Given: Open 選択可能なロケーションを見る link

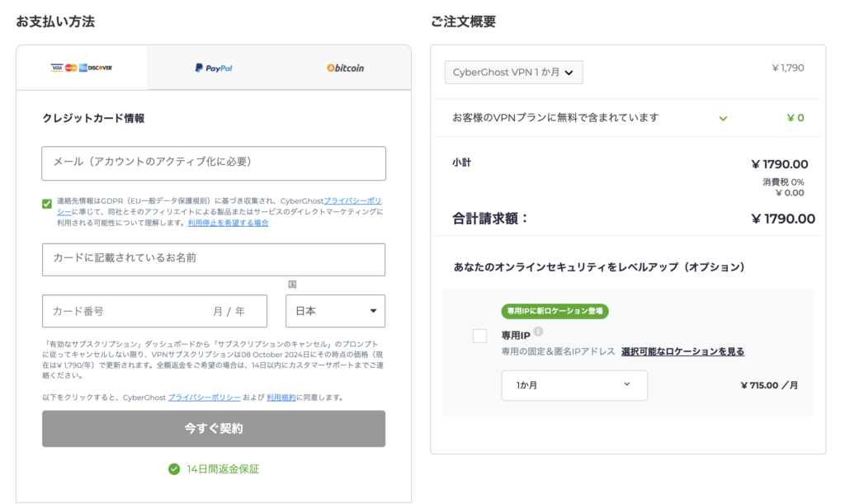Looking at the screenshot, I should pyautogui.click(x=682, y=351).
